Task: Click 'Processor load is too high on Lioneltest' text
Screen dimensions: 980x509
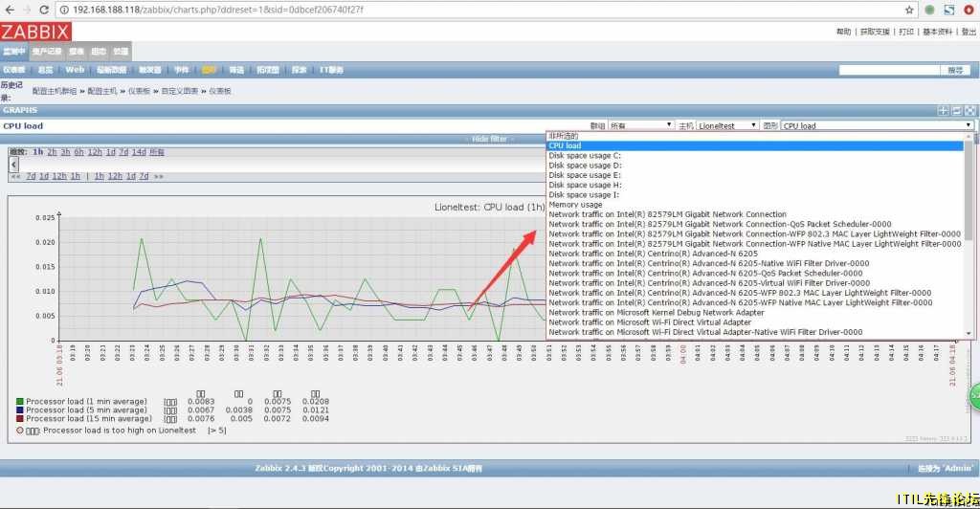Action: click(x=120, y=431)
